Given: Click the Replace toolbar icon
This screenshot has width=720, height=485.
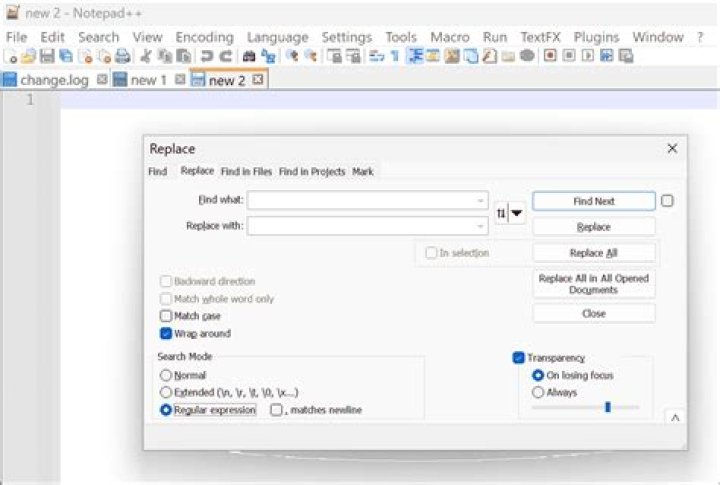Looking at the screenshot, I should pyautogui.click(x=268, y=56).
